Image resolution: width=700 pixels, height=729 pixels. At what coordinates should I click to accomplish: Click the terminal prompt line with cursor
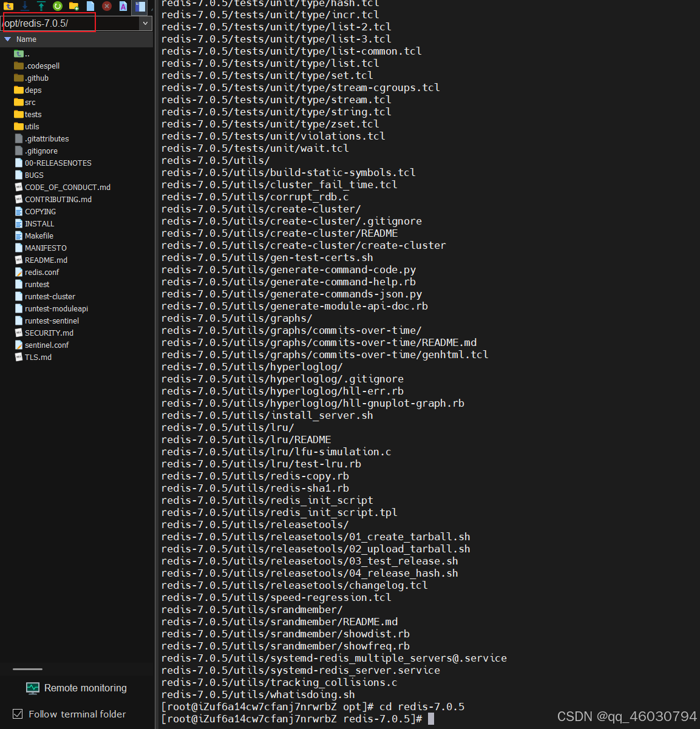[x=297, y=719]
